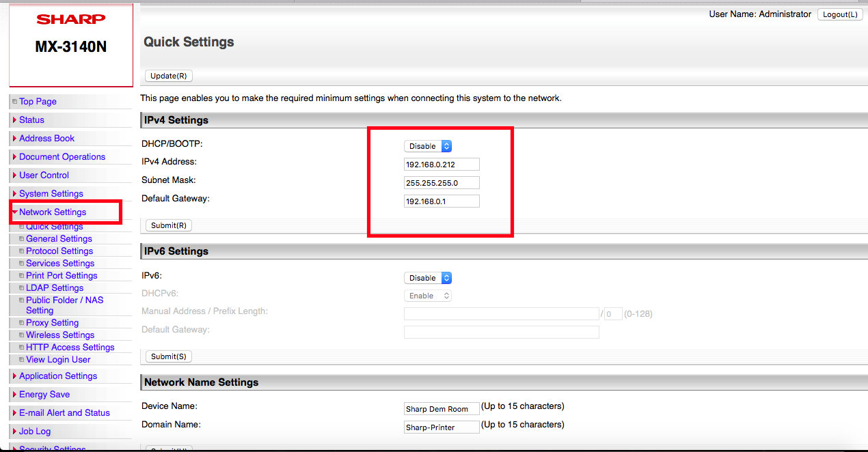Select the Quick Settings menu entry
868x452 pixels.
pos(55,226)
